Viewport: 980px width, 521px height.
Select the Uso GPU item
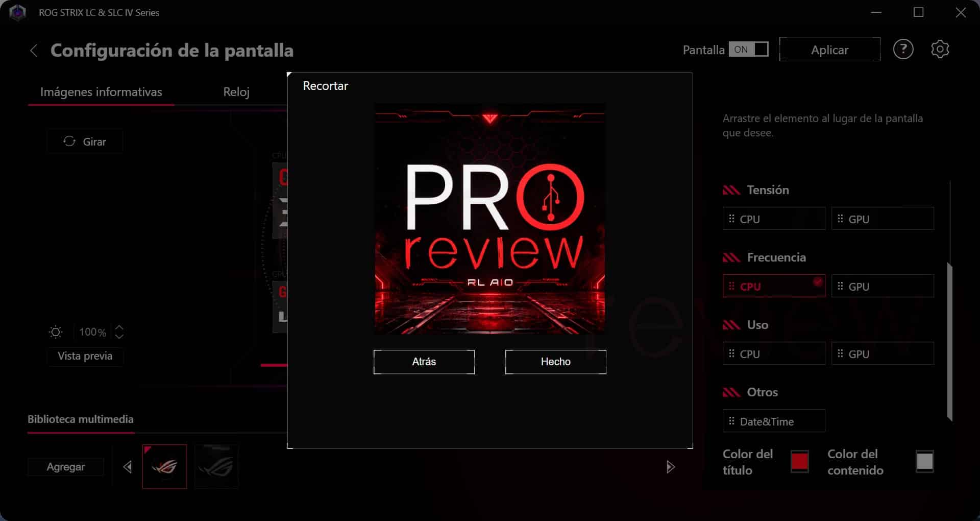coord(883,353)
